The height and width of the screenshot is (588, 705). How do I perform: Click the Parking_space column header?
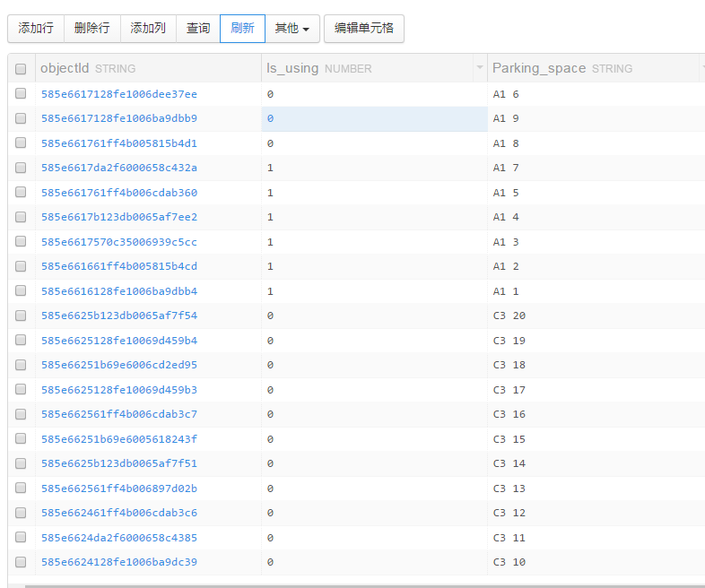(x=594, y=68)
